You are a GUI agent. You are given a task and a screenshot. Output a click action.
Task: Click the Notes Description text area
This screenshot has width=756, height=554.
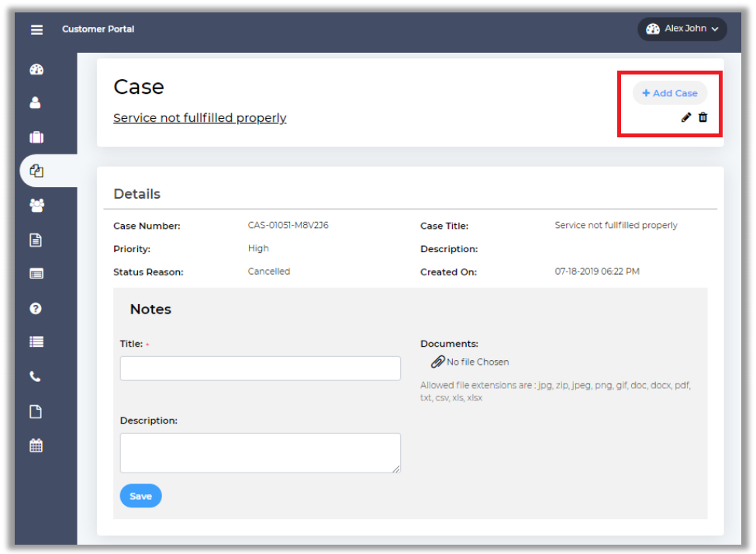[260, 453]
